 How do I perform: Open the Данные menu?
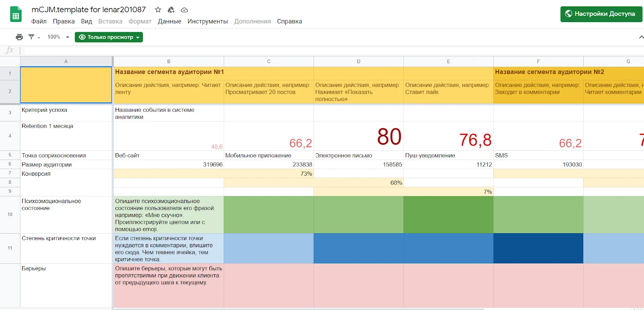pos(169,21)
